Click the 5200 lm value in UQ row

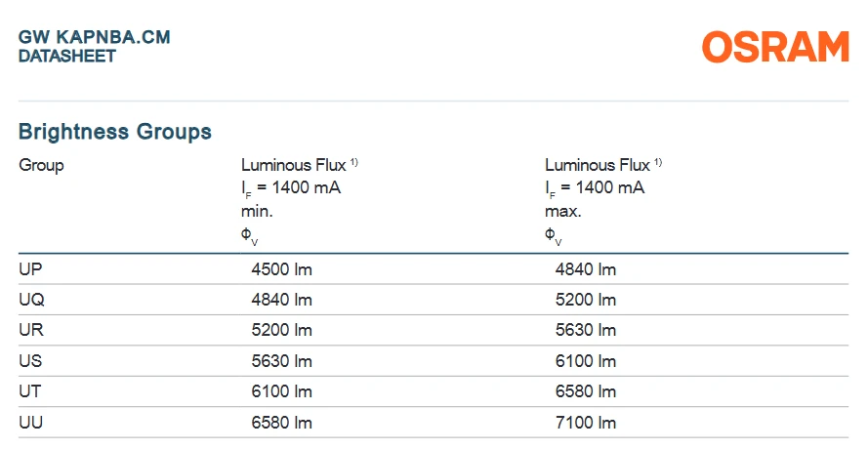click(586, 300)
